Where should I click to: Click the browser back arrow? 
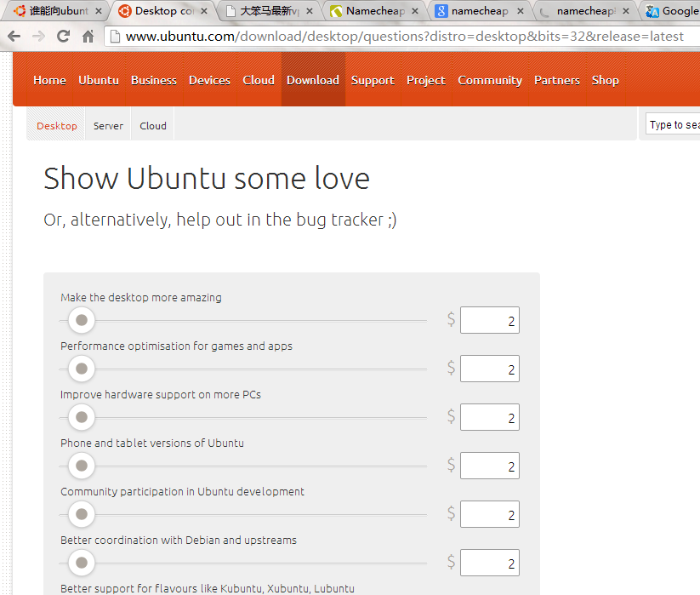(14, 37)
